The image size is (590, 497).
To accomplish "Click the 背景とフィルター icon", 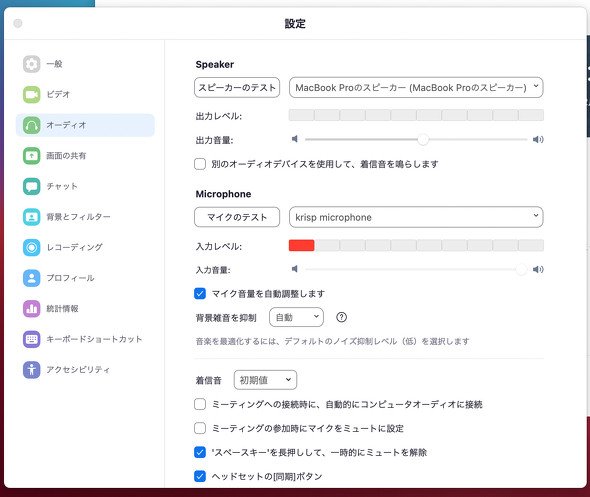I will coord(32,217).
